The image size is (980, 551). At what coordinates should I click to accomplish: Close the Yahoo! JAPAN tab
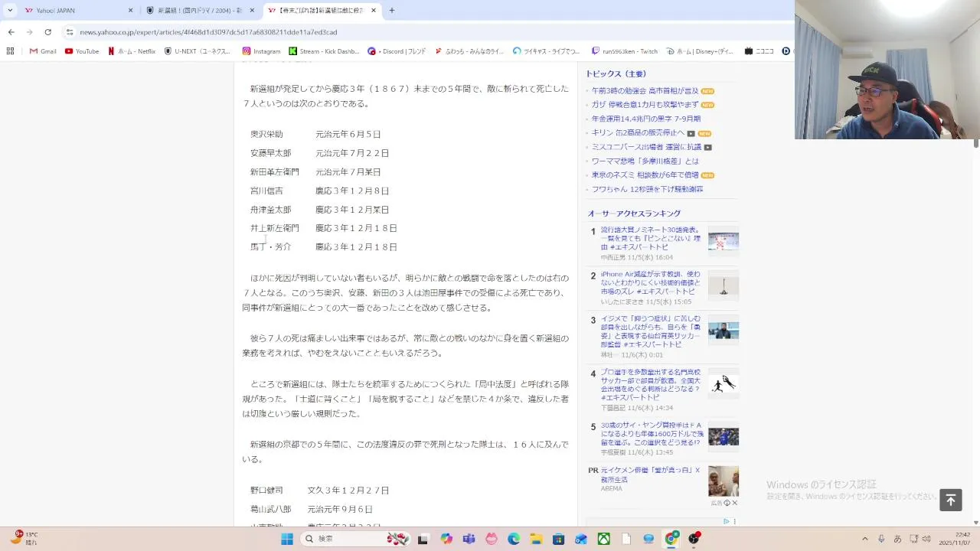pos(130,11)
